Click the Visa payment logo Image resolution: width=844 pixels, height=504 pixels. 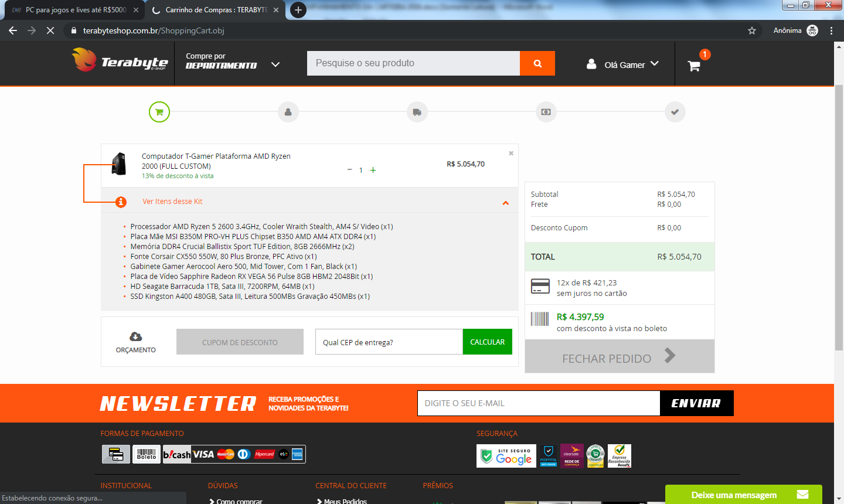coord(203,454)
